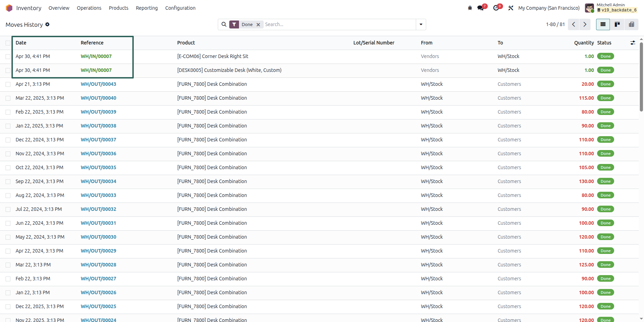The width and height of the screenshot is (644, 322).
Task: Click the Mitchell Admin user avatar
Action: pyautogui.click(x=589, y=8)
